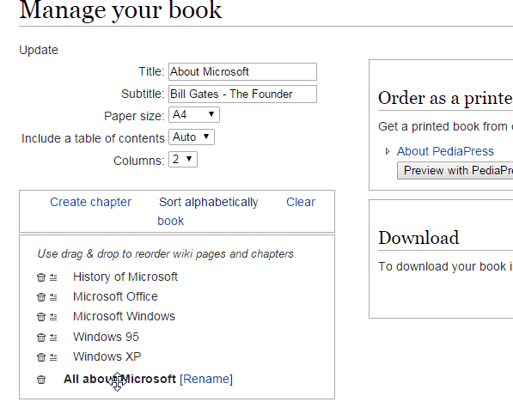Open the Columns dropdown
Screen dimensions: 513x420
(x=183, y=160)
